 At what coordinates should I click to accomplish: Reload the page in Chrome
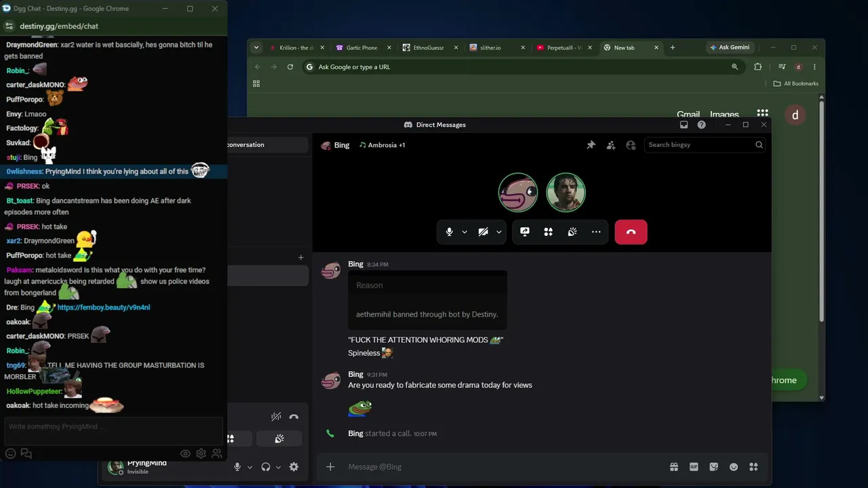[290, 66]
